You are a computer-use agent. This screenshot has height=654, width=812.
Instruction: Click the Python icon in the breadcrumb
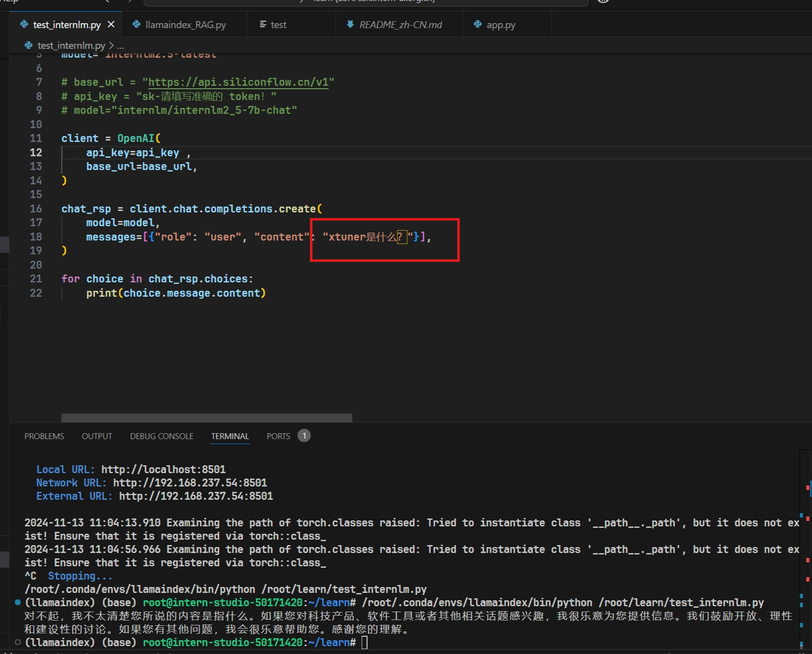(29, 45)
